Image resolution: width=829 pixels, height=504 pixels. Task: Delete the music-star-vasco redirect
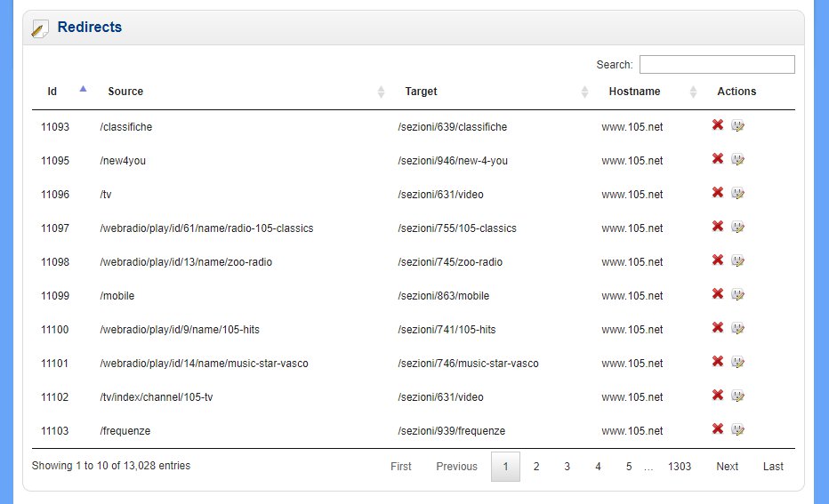[717, 362]
